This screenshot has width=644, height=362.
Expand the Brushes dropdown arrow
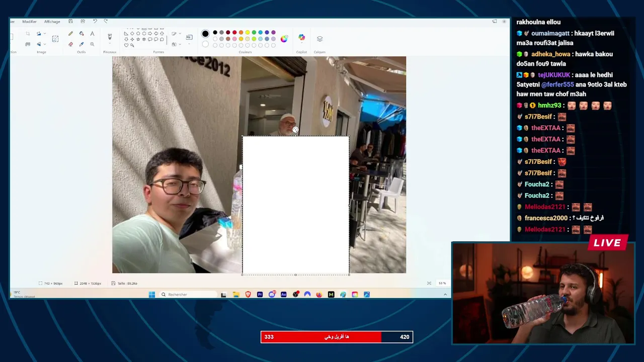110,43
